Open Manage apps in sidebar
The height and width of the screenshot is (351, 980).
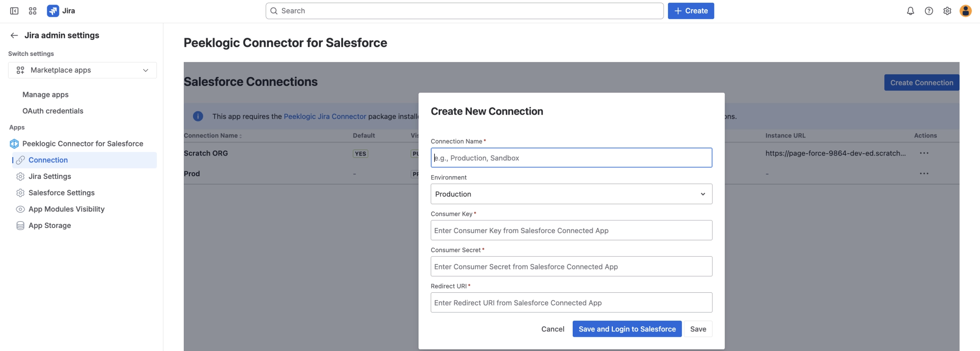[46, 95]
